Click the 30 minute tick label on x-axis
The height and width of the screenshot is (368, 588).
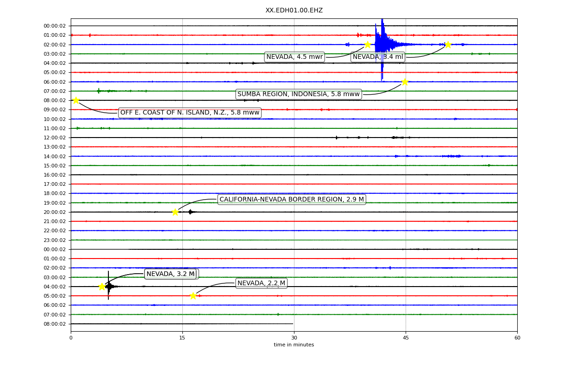(x=294, y=338)
